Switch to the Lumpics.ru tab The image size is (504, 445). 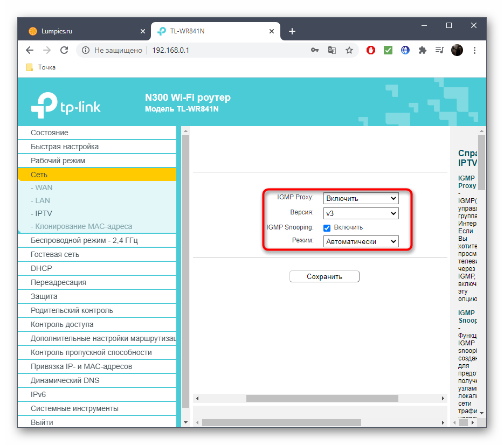tap(81, 31)
